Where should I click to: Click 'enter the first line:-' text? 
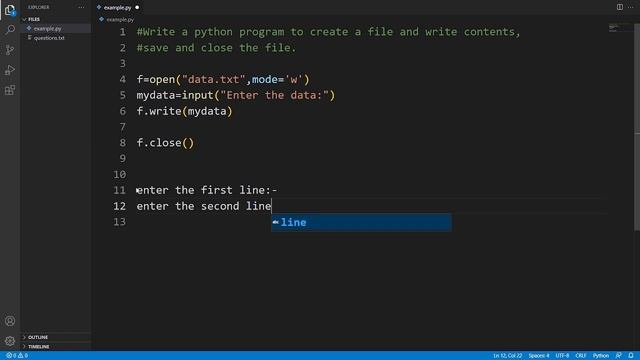point(207,190)
